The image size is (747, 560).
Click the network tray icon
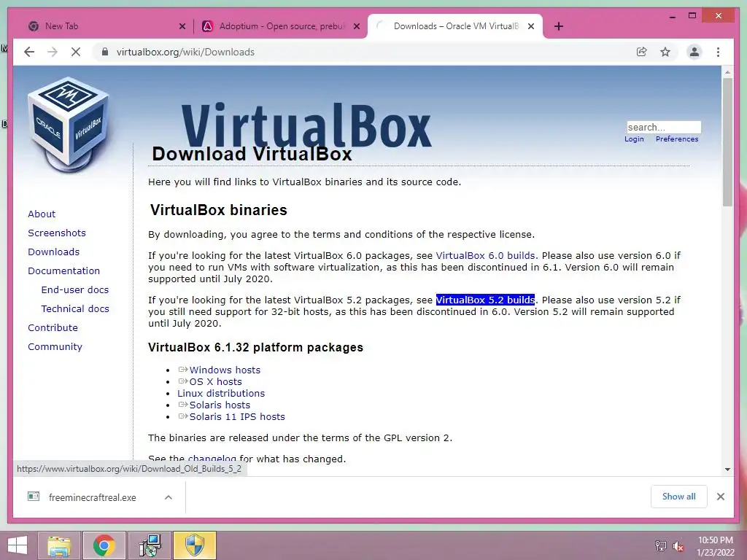tap(660, 545)
